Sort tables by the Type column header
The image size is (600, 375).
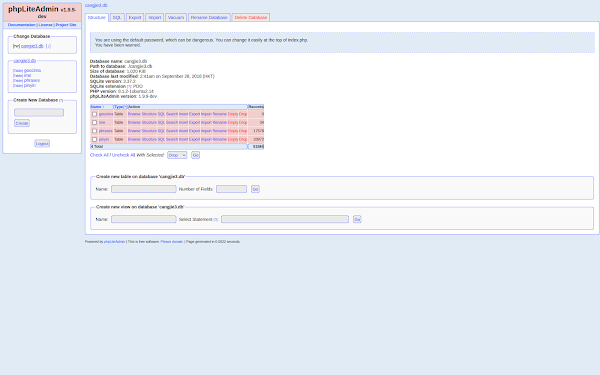[119, 107]
